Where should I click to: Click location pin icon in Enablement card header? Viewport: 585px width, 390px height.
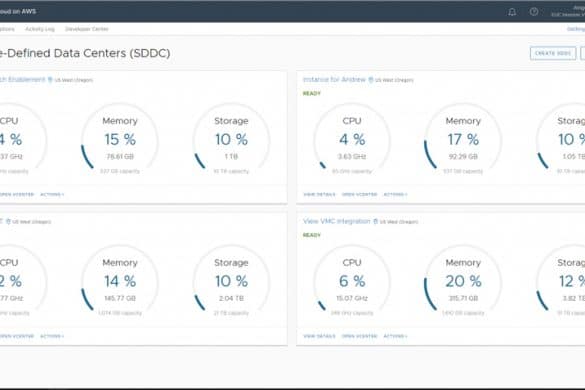[50, 80]
